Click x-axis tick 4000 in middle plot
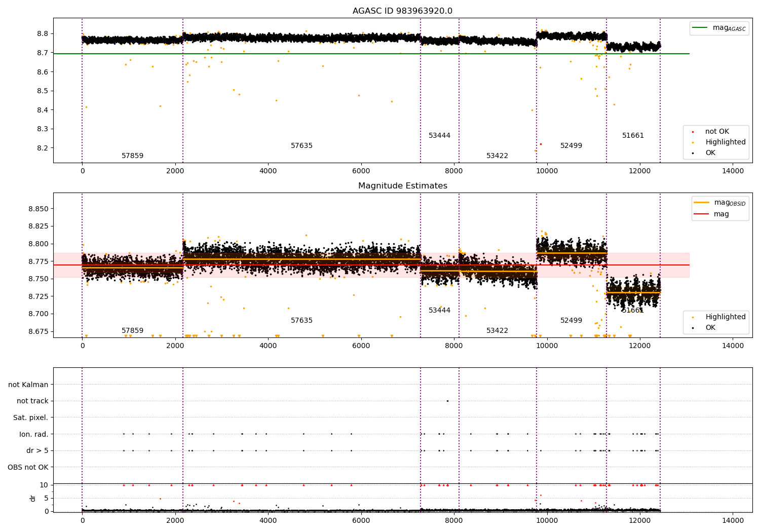The image size is (760, 532). pos(268,346)
